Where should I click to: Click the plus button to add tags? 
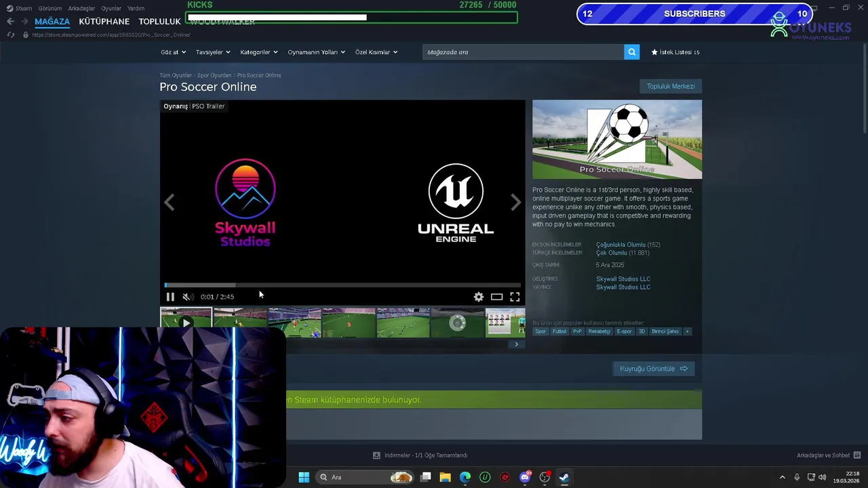(x=688, y=331)
